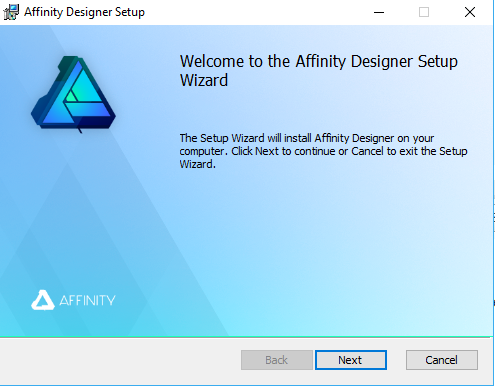Viewport: 495px width, 386px height.
Task: Click the word 'Next' inside the description text
Action: click(267, 151)
